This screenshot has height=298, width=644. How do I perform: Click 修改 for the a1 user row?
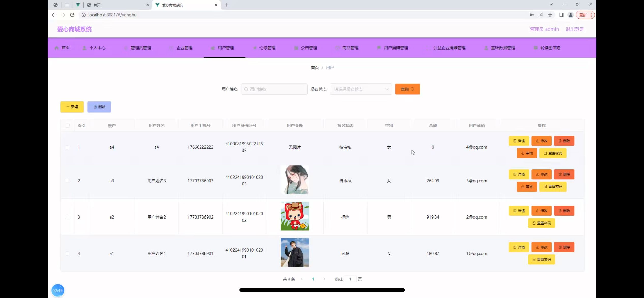541,247
